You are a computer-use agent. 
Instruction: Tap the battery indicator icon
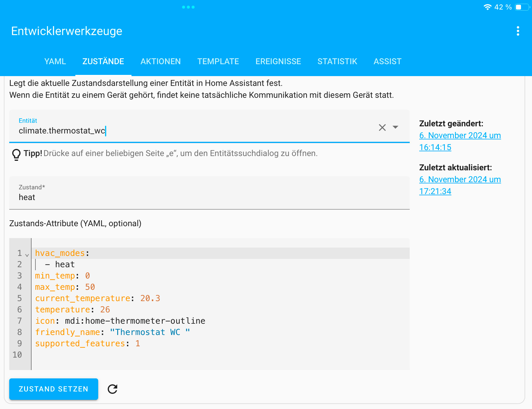522,7
